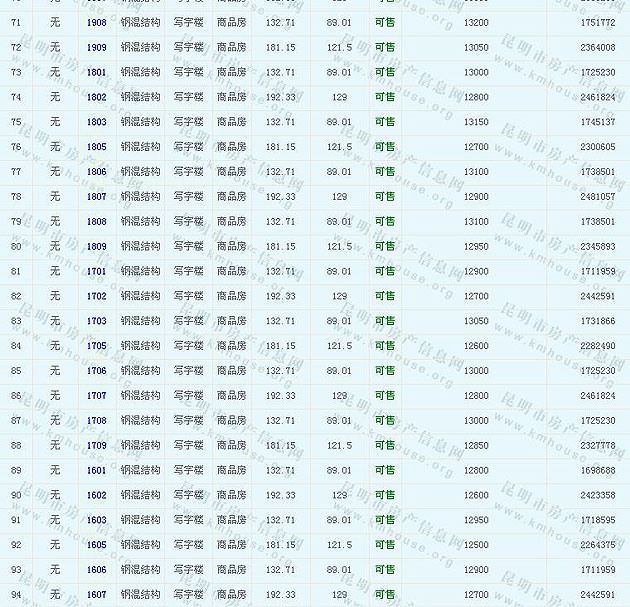Viewport: 630px width, 607px height.
Task: Open unit 1605 link
Action: [96, 545]
